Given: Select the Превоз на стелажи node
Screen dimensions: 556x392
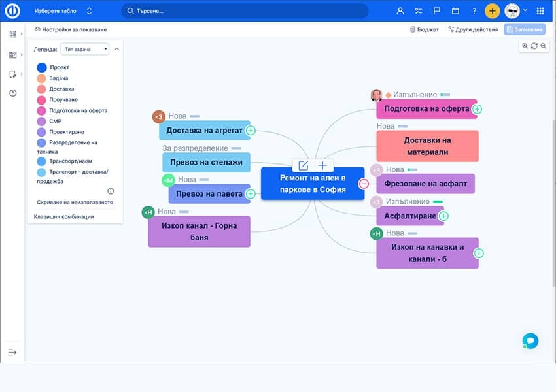Looking at the screenshot, I should pos(206,162).
